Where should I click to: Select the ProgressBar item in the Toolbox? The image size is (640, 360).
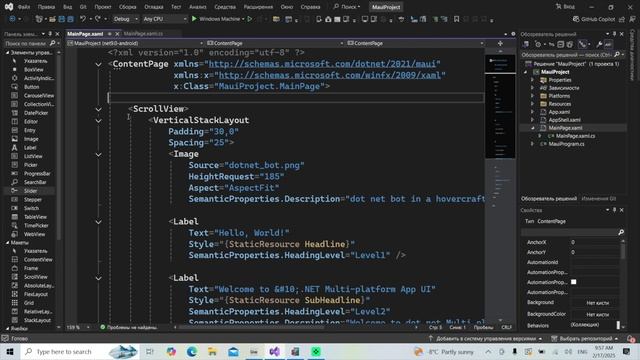tap(37, 173)
